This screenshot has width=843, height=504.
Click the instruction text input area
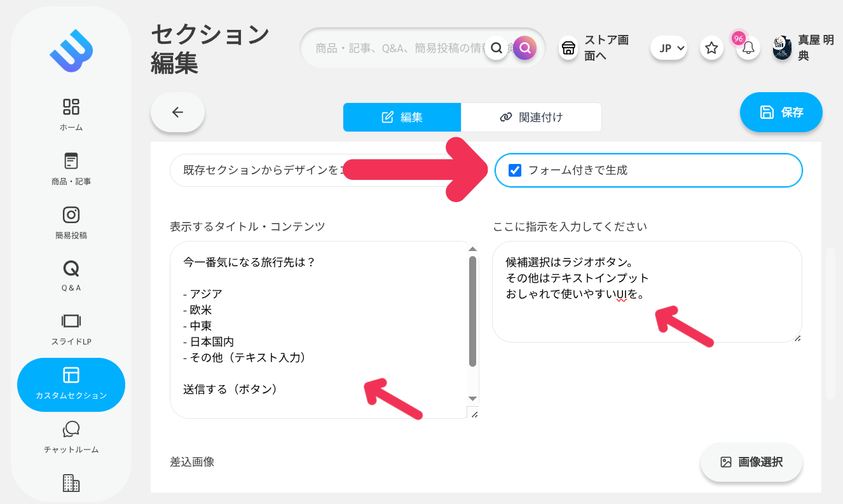(647, 292)
